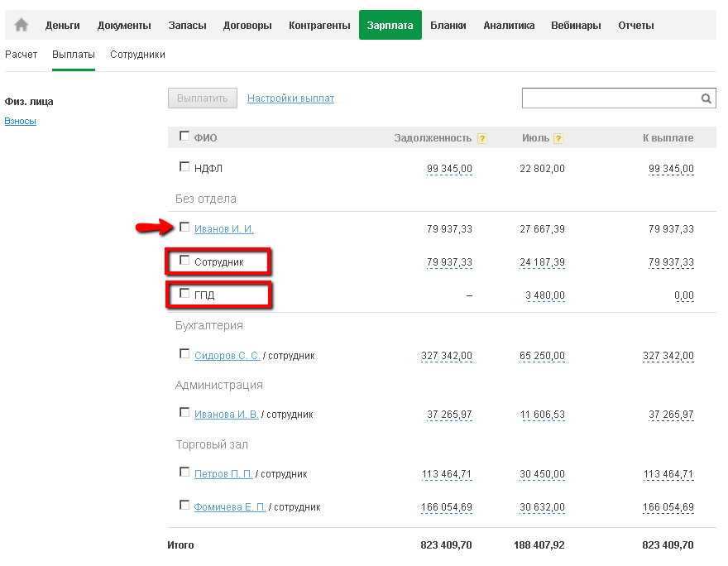728x566 pixels.
Task: Tick the select-all ФИО checkbox
Action: point(184,136)
